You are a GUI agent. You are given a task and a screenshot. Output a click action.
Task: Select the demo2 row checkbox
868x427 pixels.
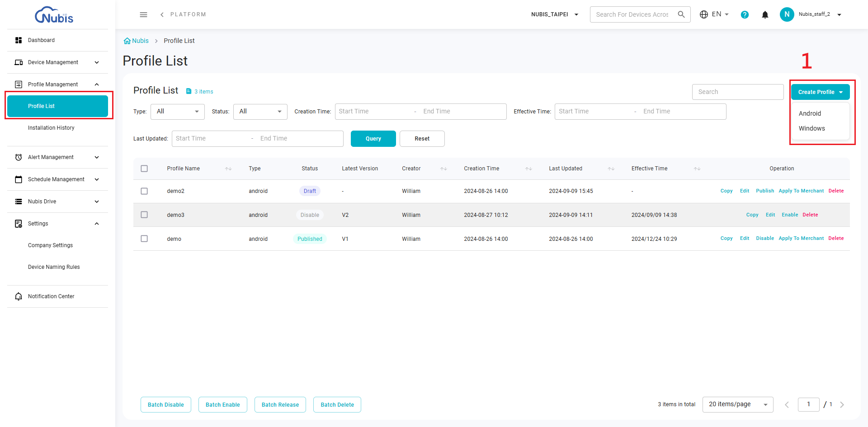click(144, 191)
